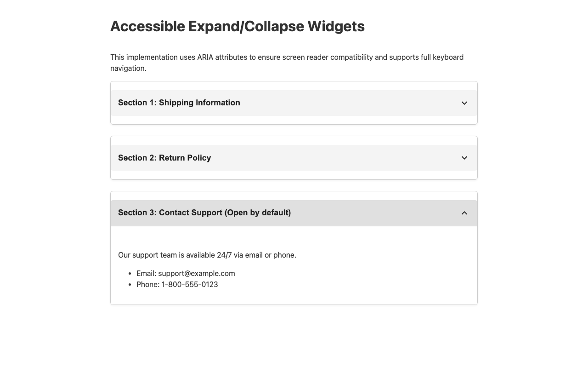Click the "Phone:" label in the list
The image size is (588, 368).
148,284
